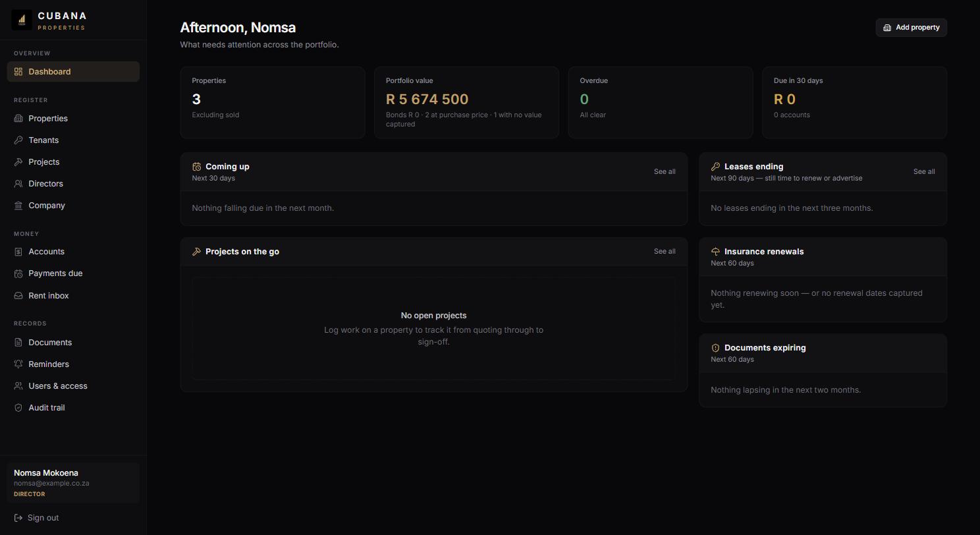Click the Reminders bell icon in sidebar
Screen dimensions: 980x535
coord(18,364)
